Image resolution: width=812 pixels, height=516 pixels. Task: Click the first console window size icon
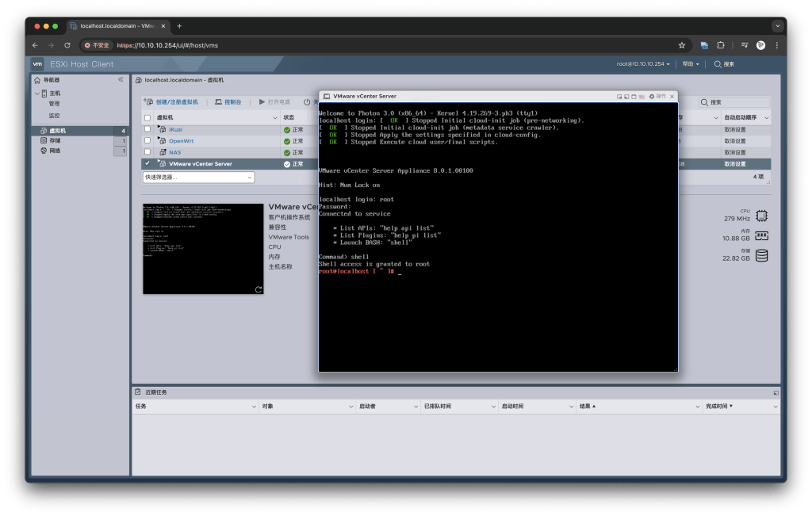619,96
